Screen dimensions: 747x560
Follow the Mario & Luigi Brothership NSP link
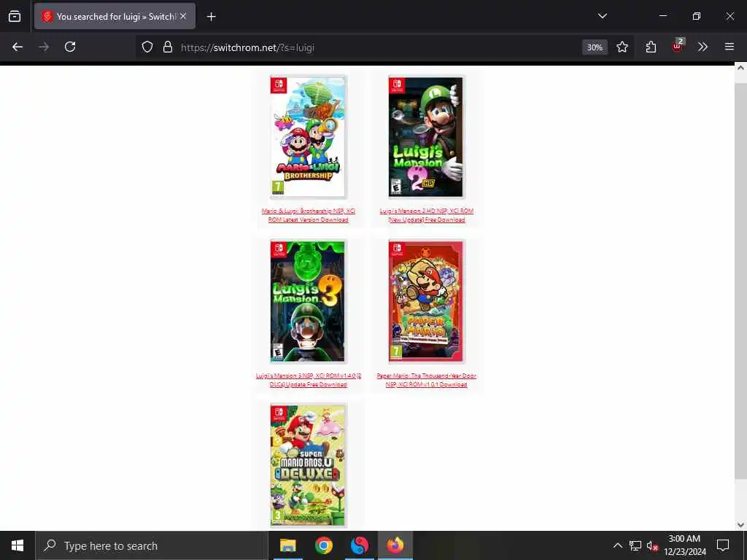tap(309, 215)
